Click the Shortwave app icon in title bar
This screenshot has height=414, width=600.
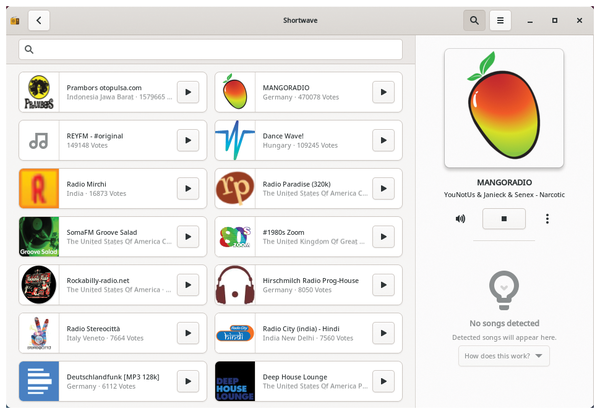tap(15, 21)
